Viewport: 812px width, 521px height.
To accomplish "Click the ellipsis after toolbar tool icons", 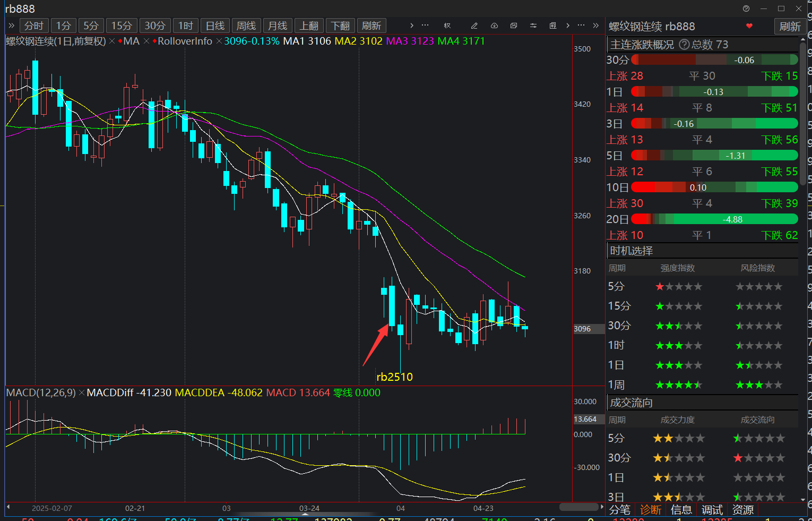I will click(x=581, y=25).
